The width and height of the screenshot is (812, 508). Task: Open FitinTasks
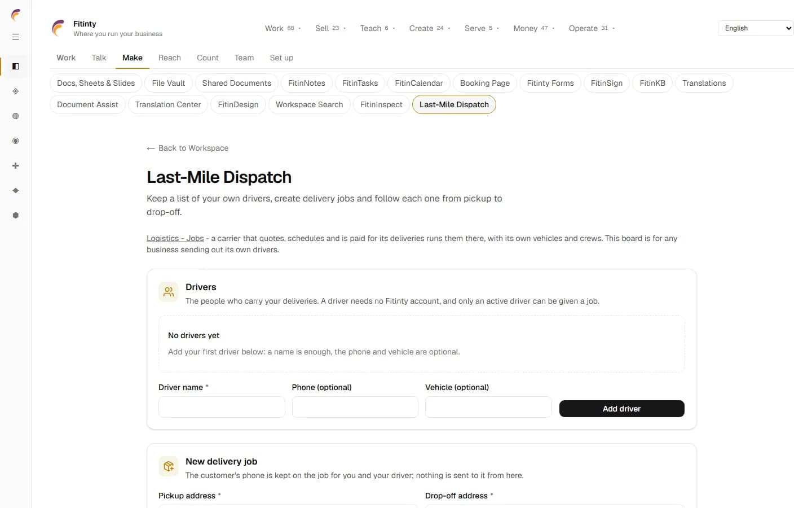pos(360,83)
